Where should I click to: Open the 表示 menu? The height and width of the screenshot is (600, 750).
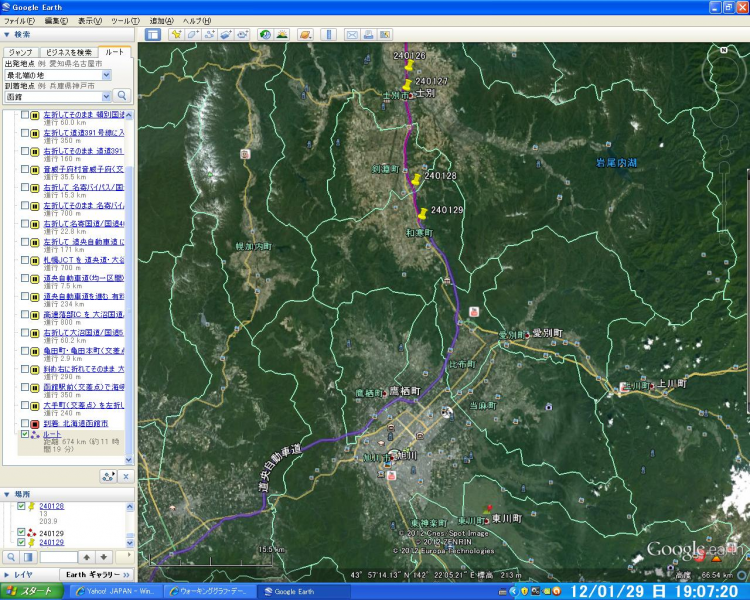(x=90, y=21)
